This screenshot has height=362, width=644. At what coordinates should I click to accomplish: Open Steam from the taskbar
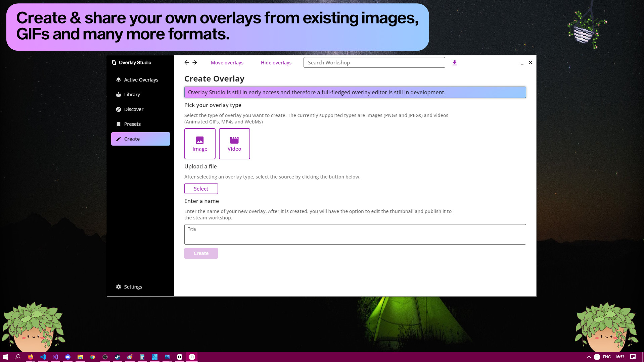(117, 357)
